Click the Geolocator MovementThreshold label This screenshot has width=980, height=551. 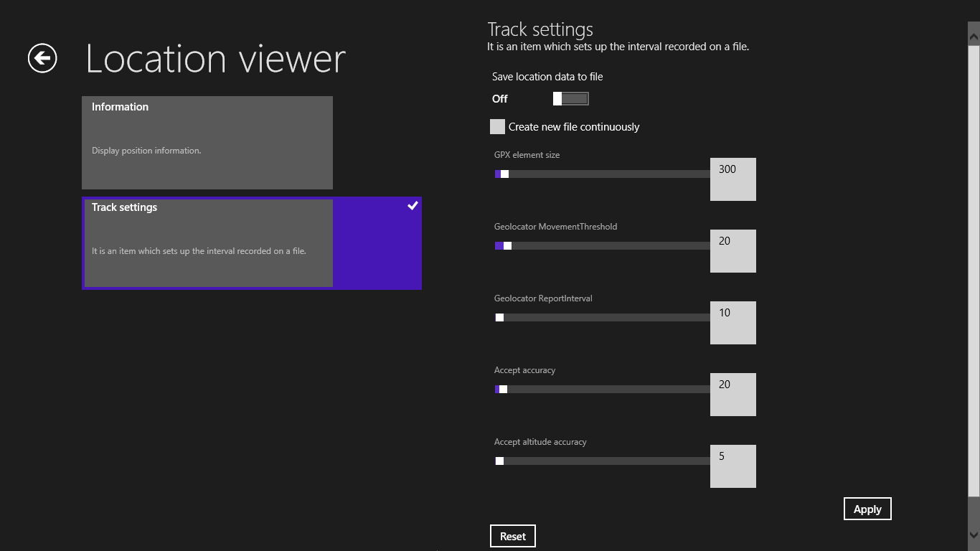(x=555, y=227)
